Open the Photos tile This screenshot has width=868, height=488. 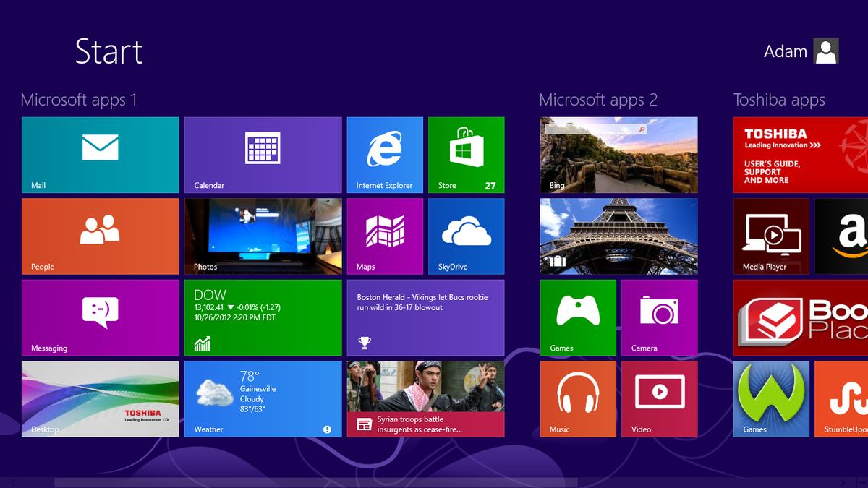263,236
